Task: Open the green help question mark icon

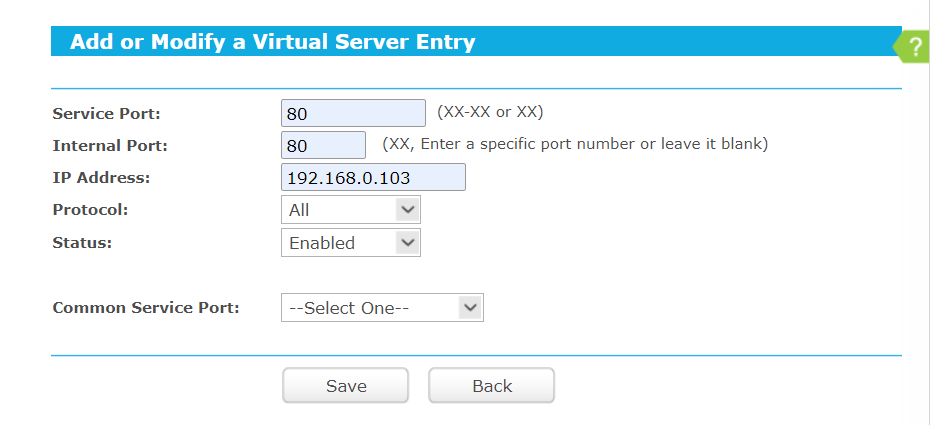Action: (x=912, y=46)
